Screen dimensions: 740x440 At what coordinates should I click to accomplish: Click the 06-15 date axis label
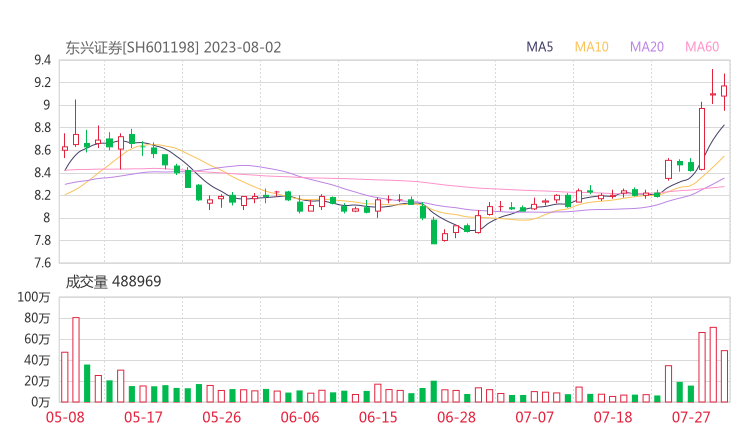point(378,417)
